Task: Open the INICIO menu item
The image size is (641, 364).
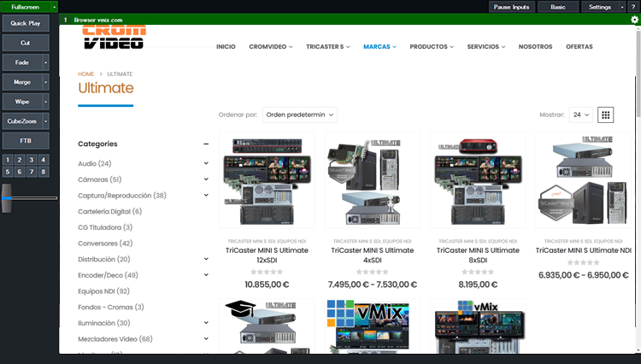Action: pyautogui.click(x=226, y=47)
